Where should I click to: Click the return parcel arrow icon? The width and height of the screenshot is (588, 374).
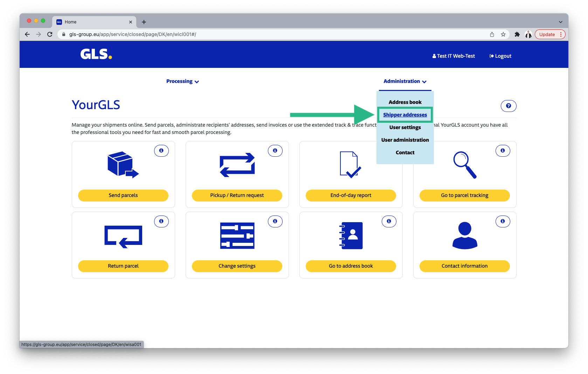tap(123, 237)
